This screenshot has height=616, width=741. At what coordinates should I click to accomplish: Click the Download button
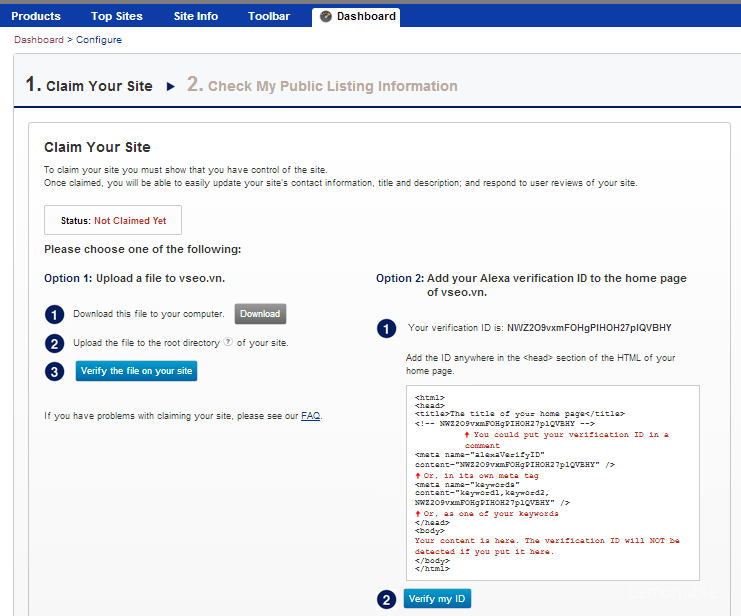pos(260,314)
